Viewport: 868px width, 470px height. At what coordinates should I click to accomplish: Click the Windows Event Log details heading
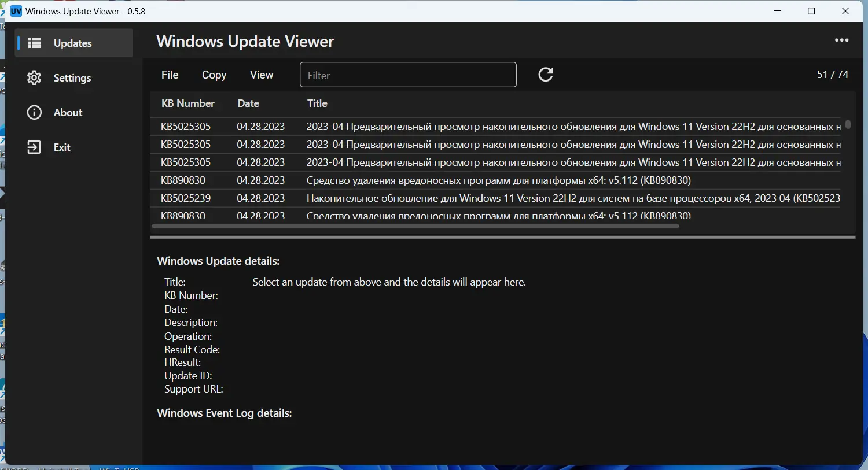pos(225,413)
